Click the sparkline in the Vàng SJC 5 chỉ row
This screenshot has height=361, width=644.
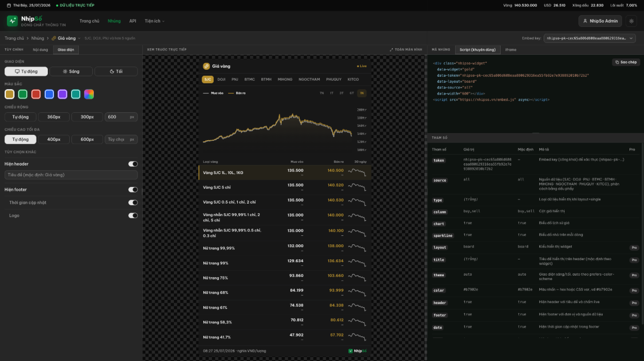pyautogui.click(x=357, y=186)
